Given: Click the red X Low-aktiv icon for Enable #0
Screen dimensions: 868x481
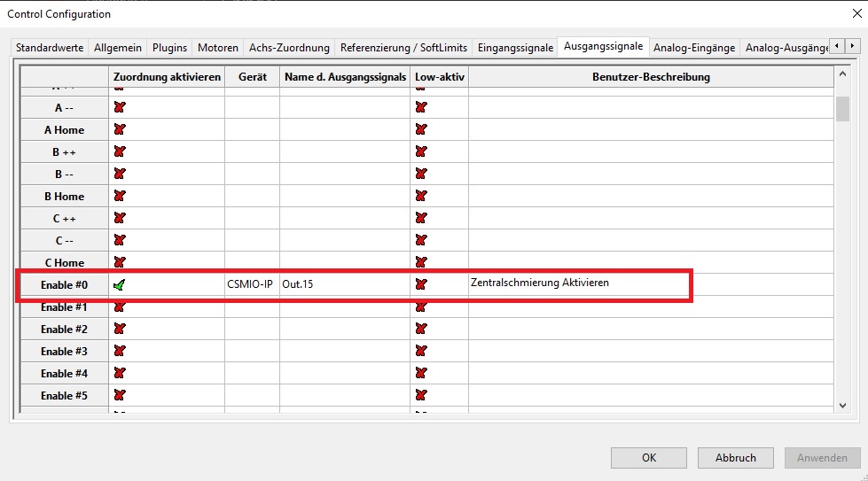Looking at the screenshot, I should (421, 284).
